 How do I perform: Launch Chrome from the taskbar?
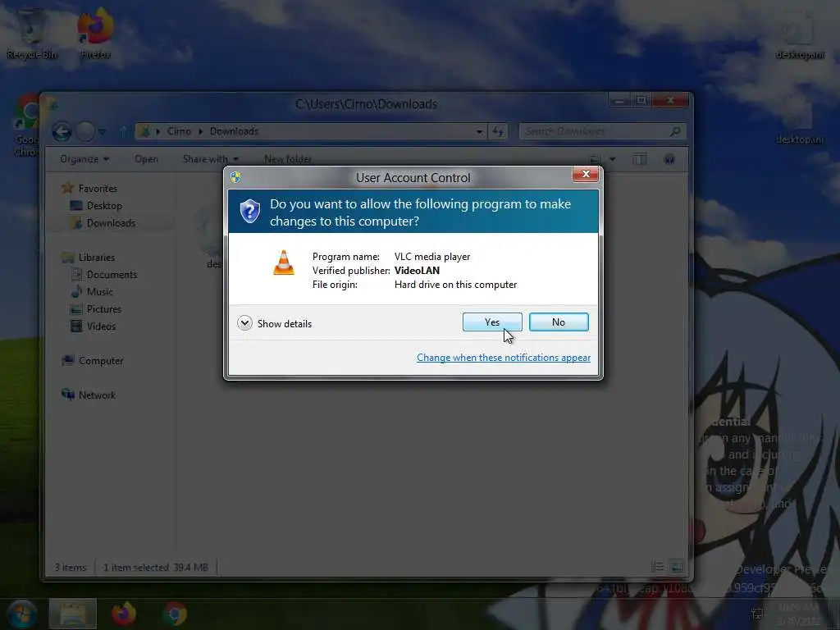click(x=175, y=614)
